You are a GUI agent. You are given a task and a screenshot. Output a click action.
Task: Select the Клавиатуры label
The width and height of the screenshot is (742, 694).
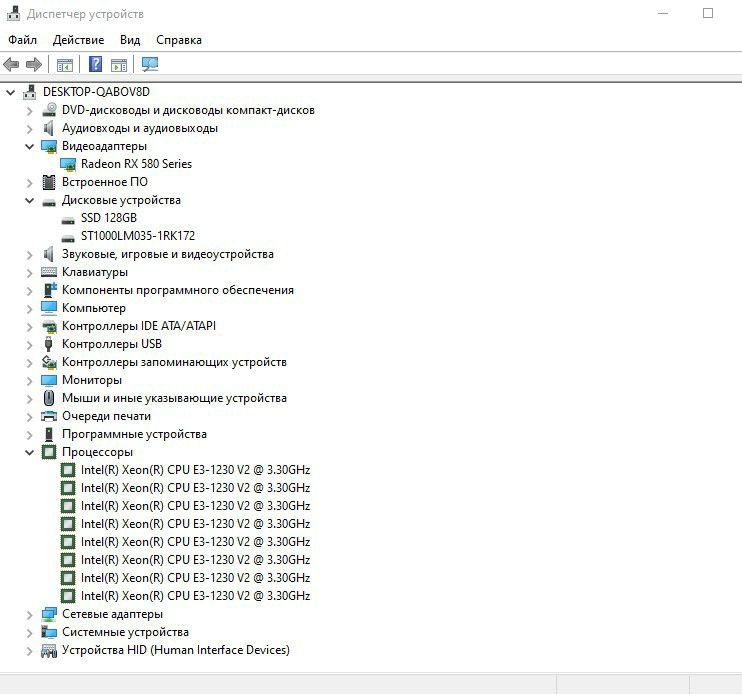coord(95,272)
